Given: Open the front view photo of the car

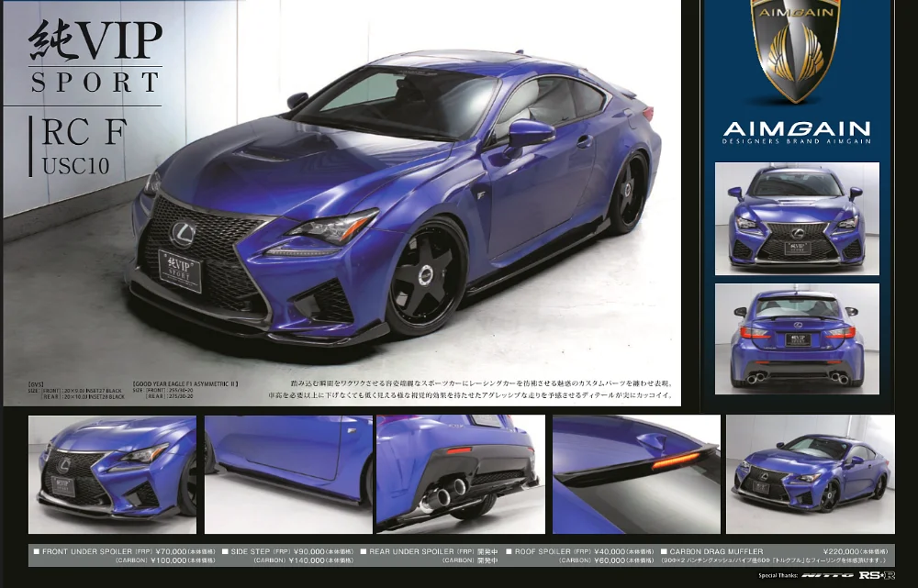Looking at the screenshot, I should [797, 218].
